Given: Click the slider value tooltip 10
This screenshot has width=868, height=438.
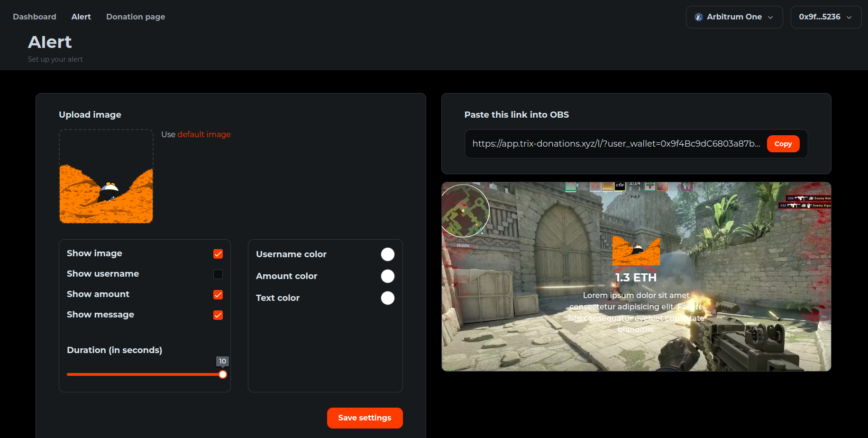Looking at the screenshot, I should point(222,361).
